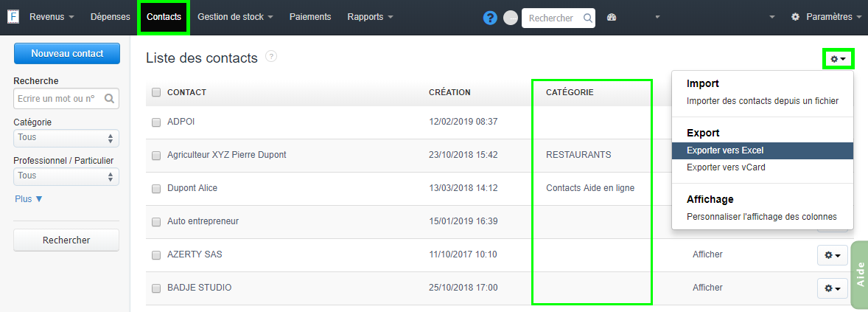Screen dimensions: 868x312
Task: Choose Exporter vers Excel
Action: 763,150
